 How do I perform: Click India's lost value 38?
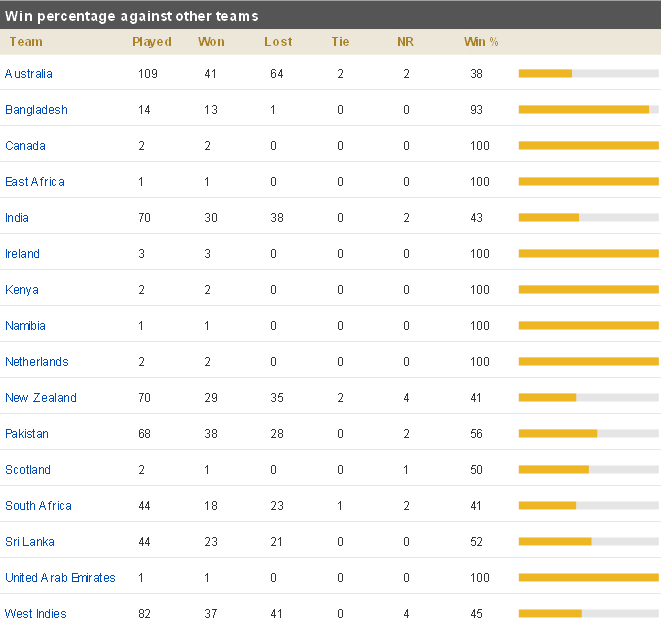pos(277,217)
